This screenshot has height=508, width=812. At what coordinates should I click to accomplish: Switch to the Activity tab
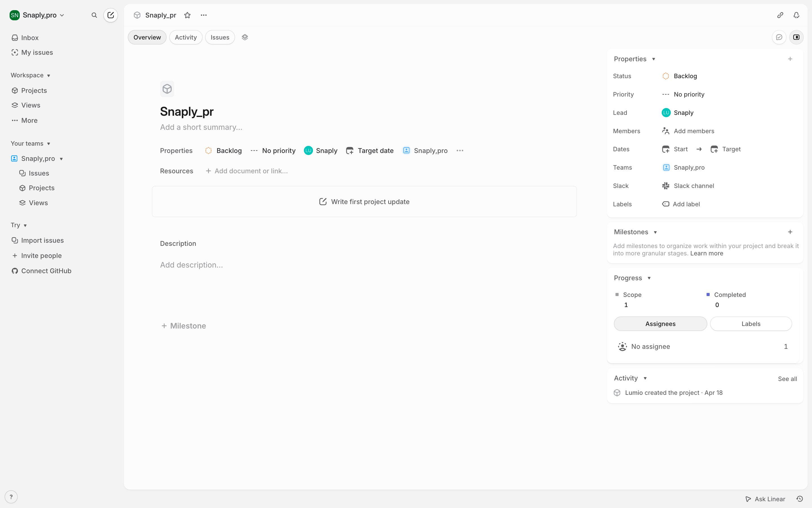click(186, 37)
